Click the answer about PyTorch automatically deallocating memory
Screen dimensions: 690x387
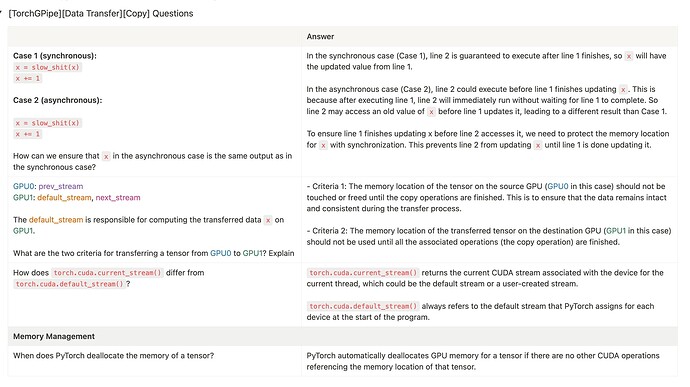click(x=483, y=361)
